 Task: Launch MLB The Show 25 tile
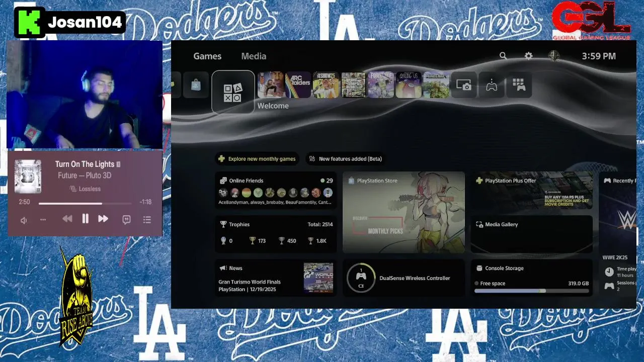tap(326, 85)
